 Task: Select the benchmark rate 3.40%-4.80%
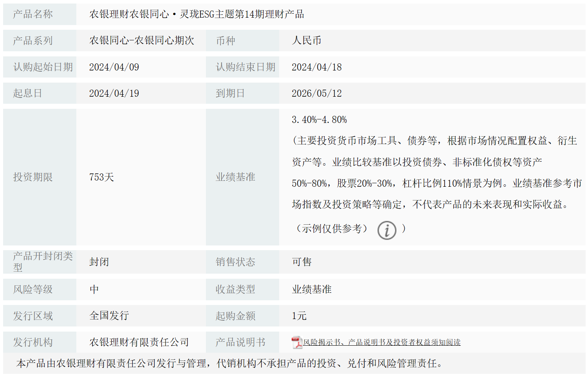point(319,120)
